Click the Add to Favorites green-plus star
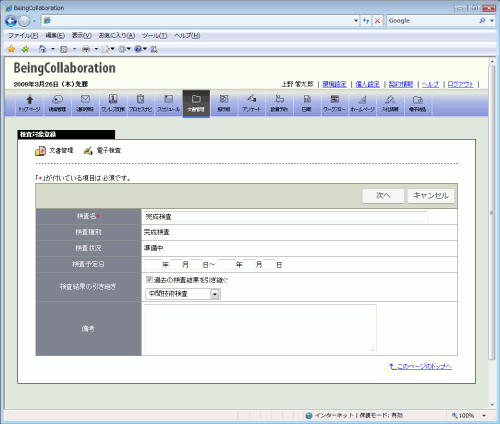This screenshot has width=500, height=424. point(25,49)
